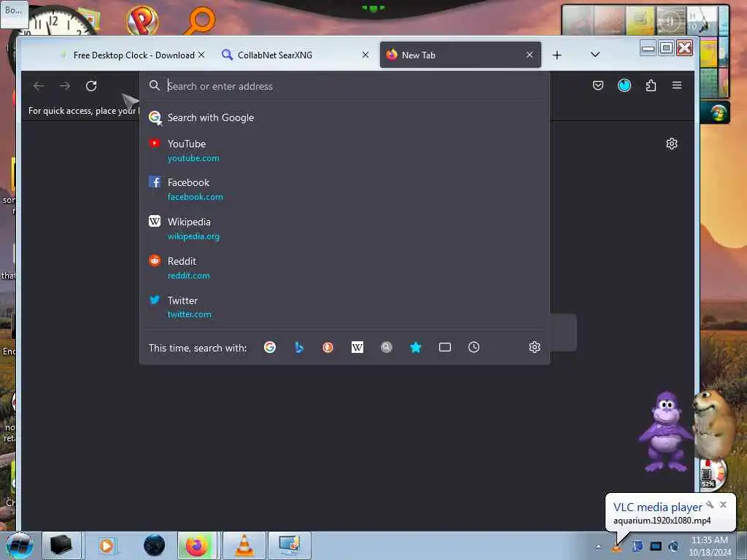
Task: Close the CollabNet SearXNG tab
Action: (365, 55)
